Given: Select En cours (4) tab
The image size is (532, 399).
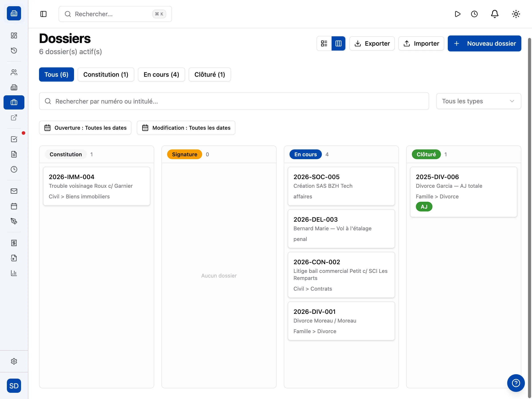Looking at the screenshot, I should 161,74.
